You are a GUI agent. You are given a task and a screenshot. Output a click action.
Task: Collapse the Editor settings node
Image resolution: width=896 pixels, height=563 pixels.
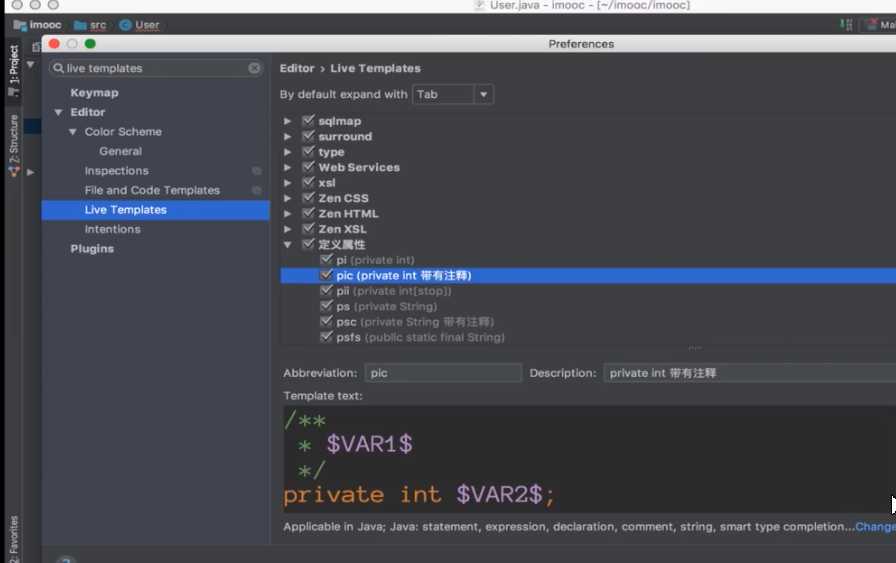coord(58,113)
